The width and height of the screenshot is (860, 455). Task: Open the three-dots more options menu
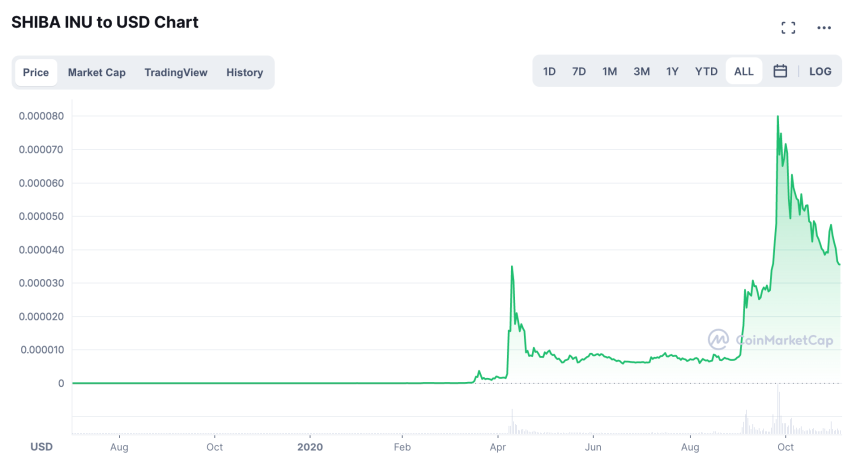click(824, 28)
